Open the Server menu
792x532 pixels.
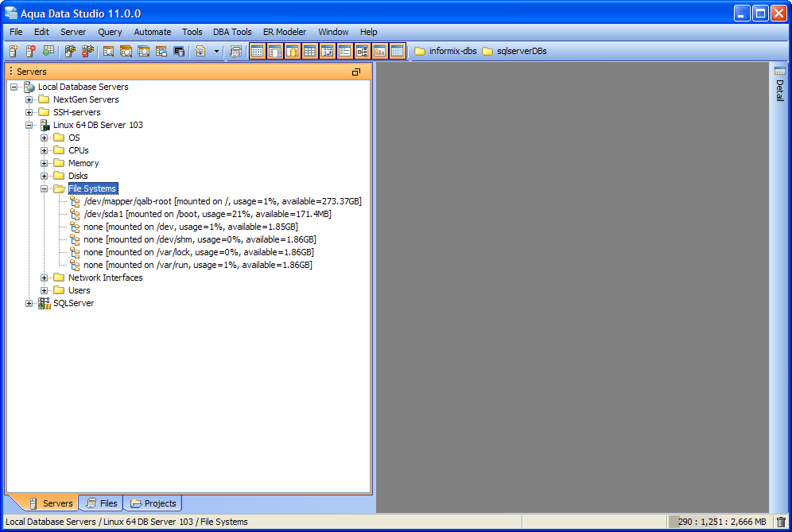tap(73, 32)
